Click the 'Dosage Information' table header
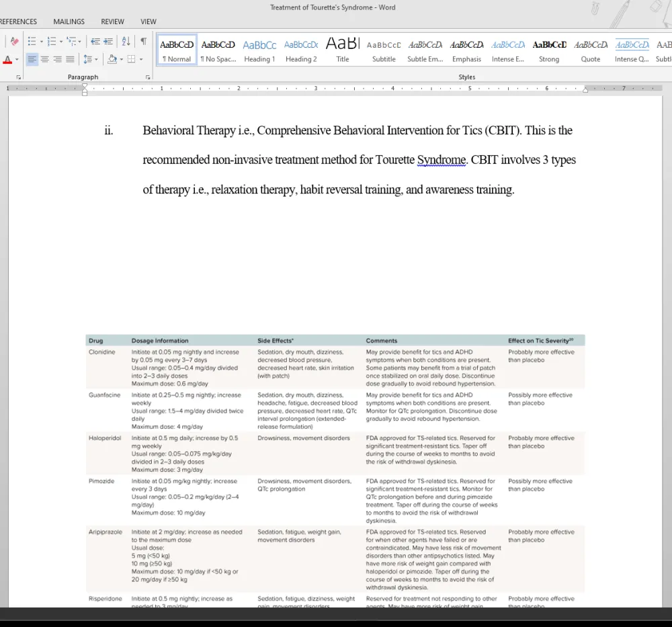The width and height of the screenshot is (672, 627). (x=160, y=341)
